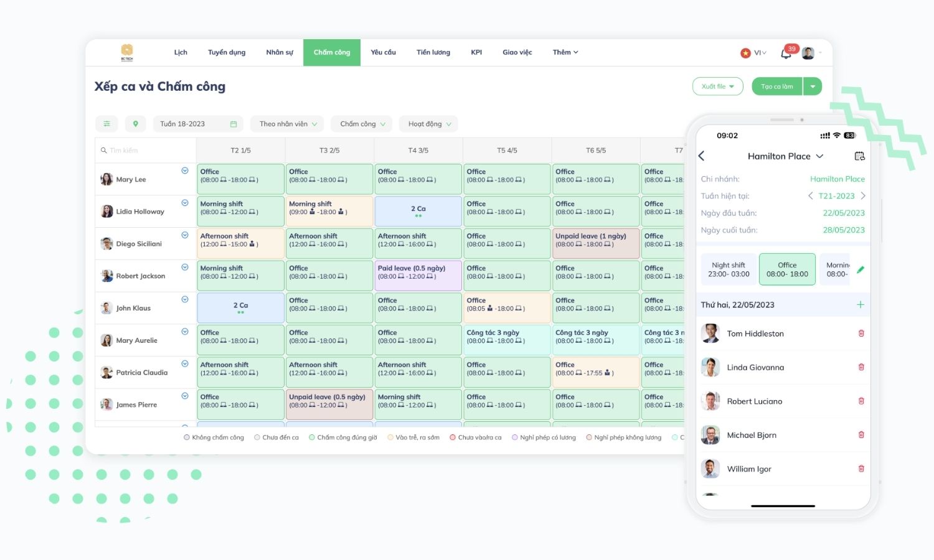Delete Tom Hiddleston with trash icon
The image size is (934, 560).
click(861, 334)
